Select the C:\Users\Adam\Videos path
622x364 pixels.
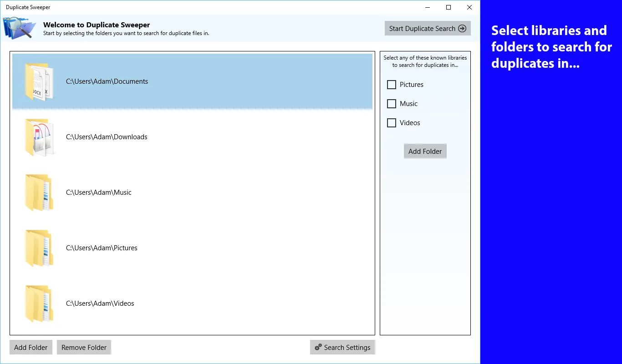coord(100,303)
